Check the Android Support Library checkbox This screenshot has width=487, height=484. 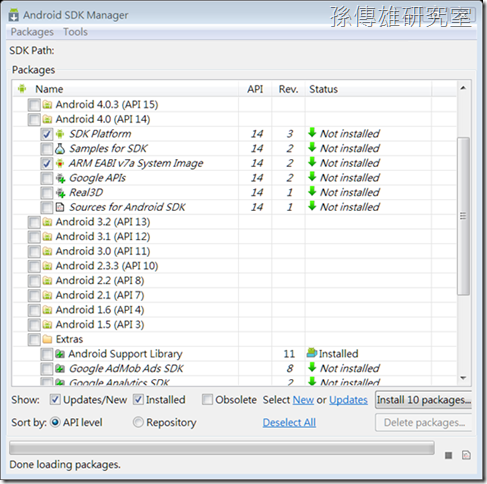click(47, 354)
